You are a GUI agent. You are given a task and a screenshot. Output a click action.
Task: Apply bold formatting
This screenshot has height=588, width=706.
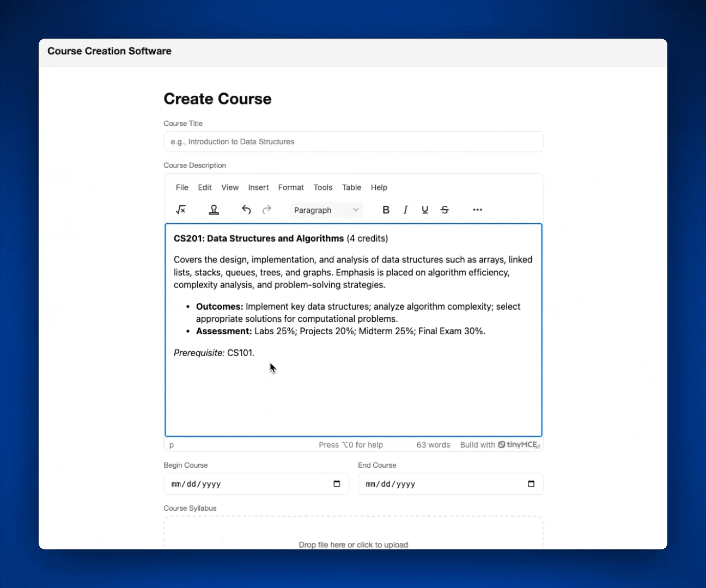point(386,210)
